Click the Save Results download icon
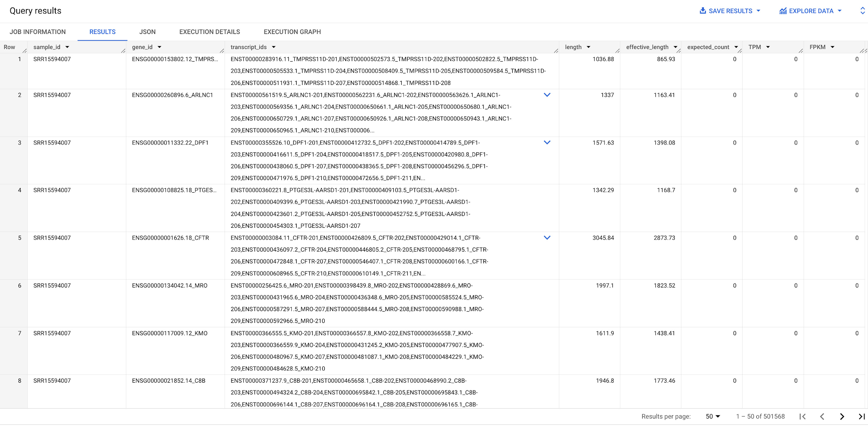The image size is (868, 426). point(703,11)
